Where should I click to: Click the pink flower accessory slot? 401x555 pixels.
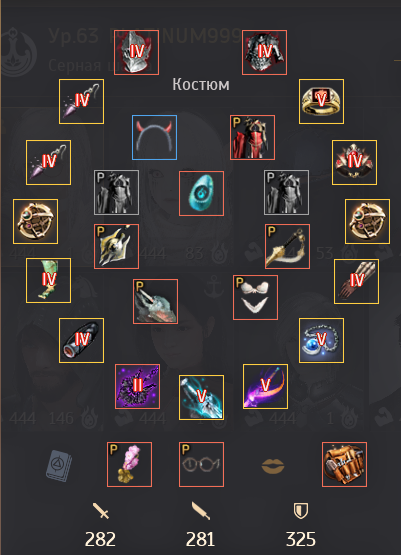pos(130,464)
